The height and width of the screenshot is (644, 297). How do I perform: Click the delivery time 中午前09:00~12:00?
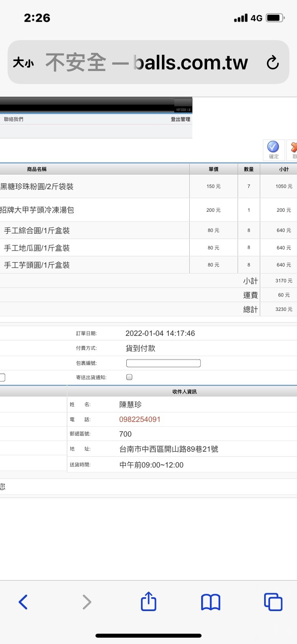coord(151,465)
